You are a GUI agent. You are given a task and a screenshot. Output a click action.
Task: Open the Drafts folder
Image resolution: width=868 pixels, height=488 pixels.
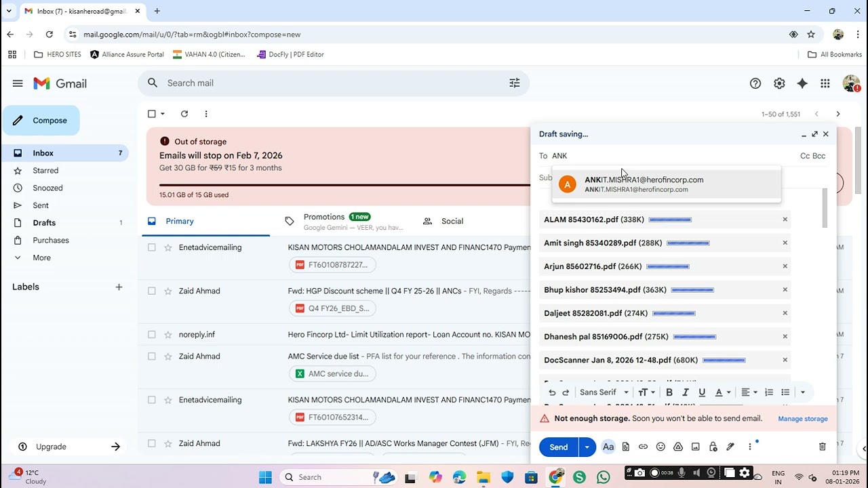(x=44, y=222)
